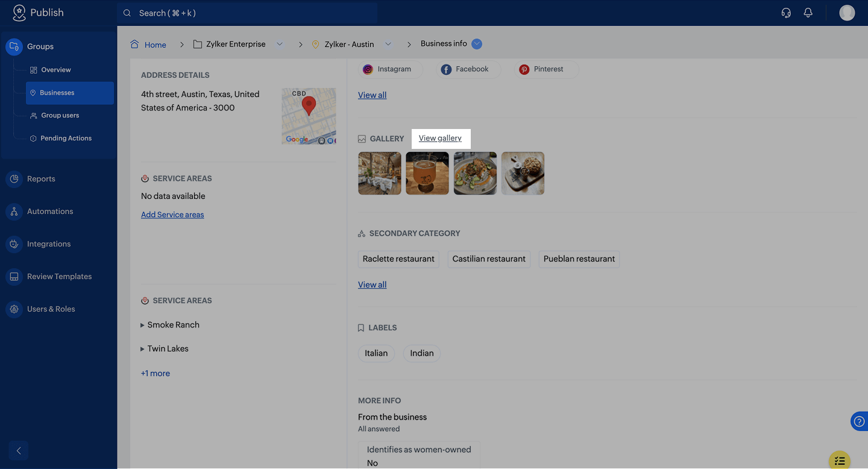
Task: Open the Business info dropdown arrow
Action: [x=477, y=44]
